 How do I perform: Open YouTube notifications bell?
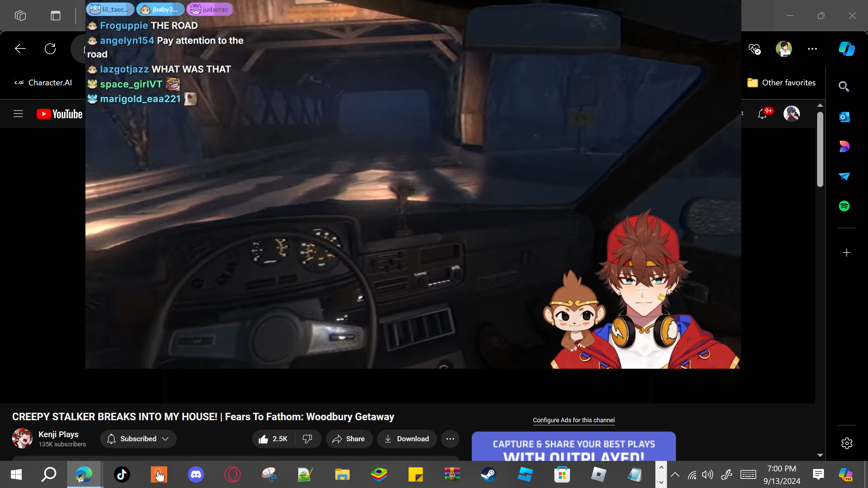click(x=762, y=114)
